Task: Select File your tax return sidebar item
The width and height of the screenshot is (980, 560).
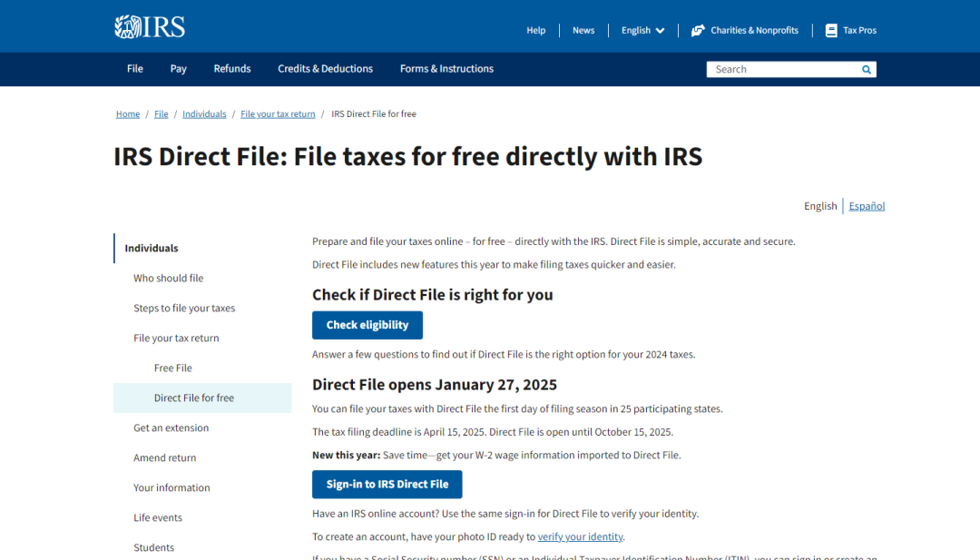Action: click(176, 339)
